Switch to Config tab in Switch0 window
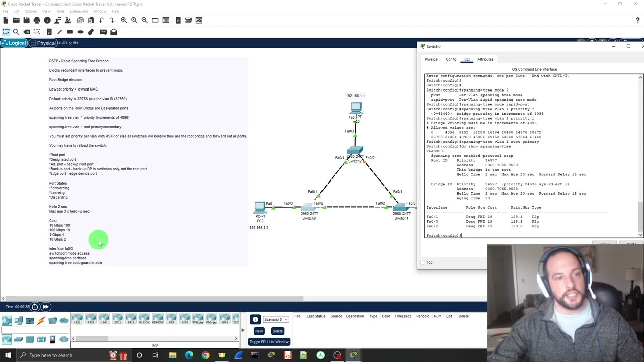The image size is (644, 362). click(451, 59)
